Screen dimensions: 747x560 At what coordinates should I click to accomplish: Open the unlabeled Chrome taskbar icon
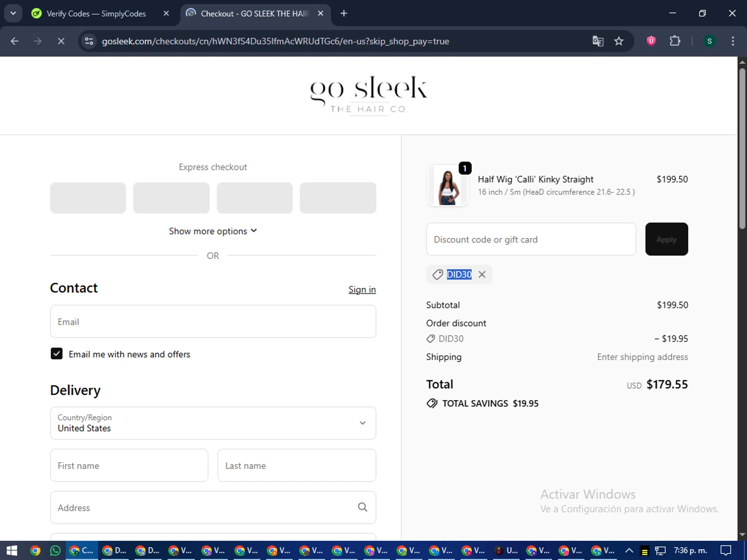[35, 551]
